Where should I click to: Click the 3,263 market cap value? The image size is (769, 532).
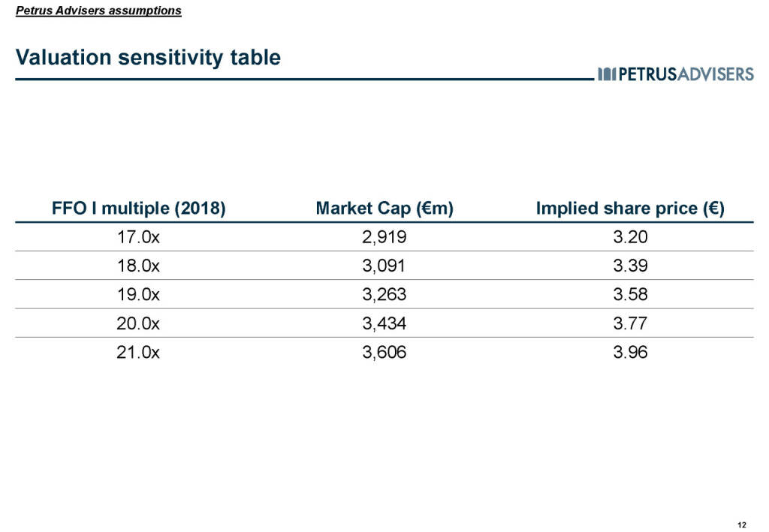[x=384, y=295]
